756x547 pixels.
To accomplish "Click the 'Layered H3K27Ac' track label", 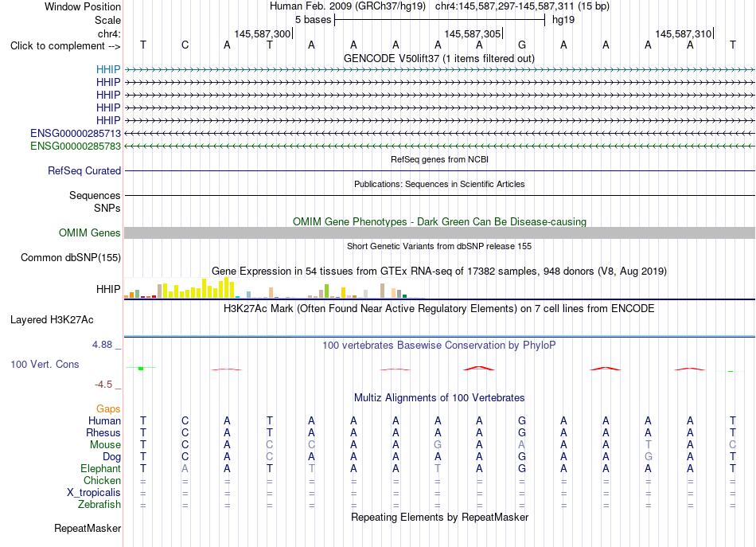I will tap(52, 320).
